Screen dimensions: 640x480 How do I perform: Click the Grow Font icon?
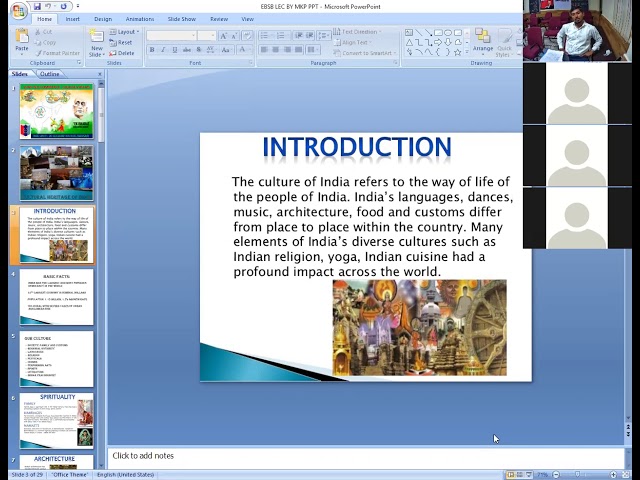pyautogui.click(x=223, y=36)
